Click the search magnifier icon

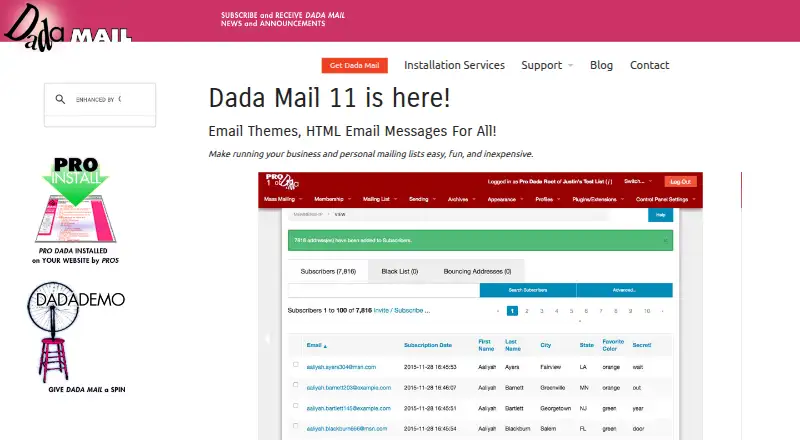click(60, 99)
